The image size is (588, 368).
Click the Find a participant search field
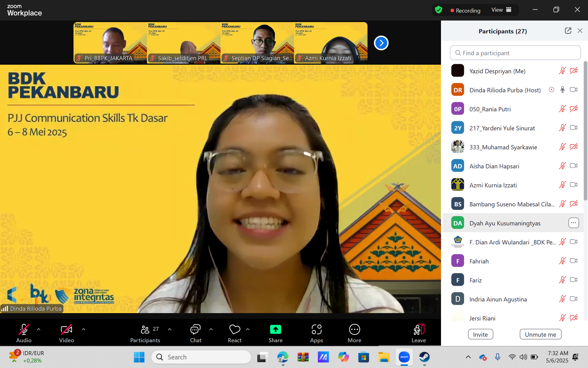(x=515, y=53)
